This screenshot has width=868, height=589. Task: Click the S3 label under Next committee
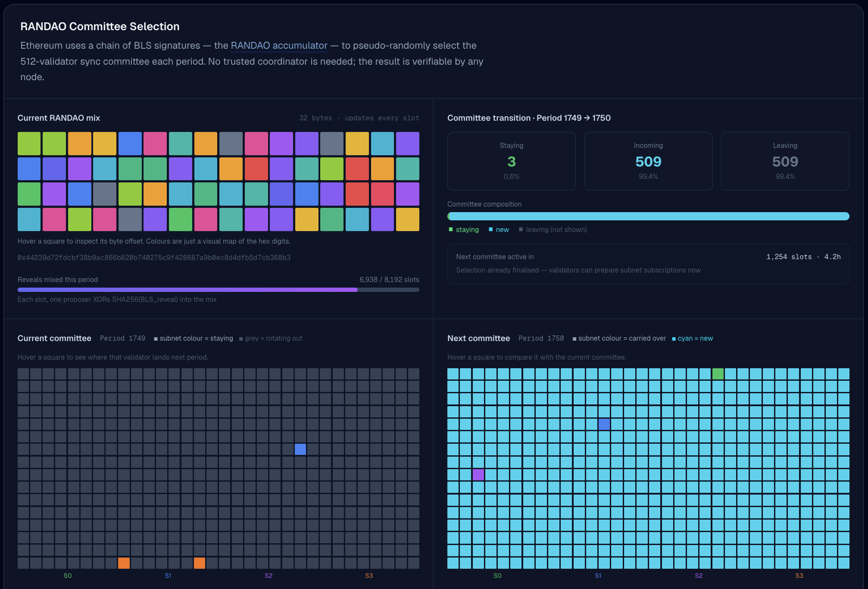799,576
